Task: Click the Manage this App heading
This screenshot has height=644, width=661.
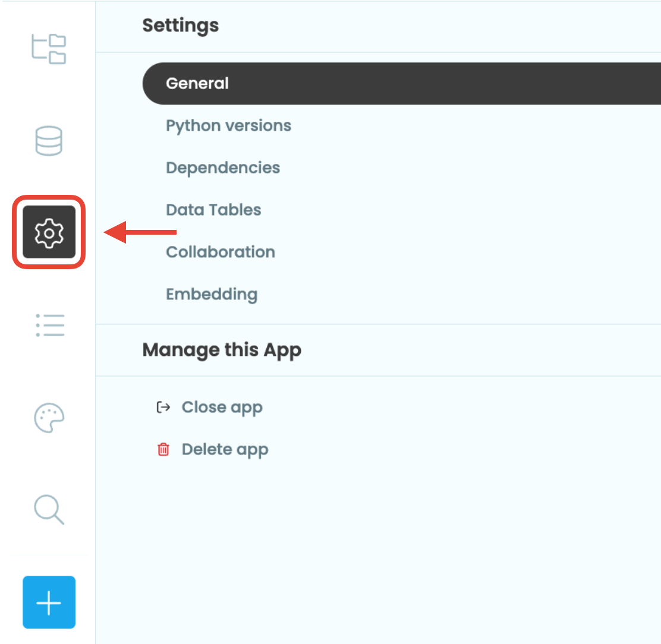Action: pyautogui.click(x=221, y=350)
